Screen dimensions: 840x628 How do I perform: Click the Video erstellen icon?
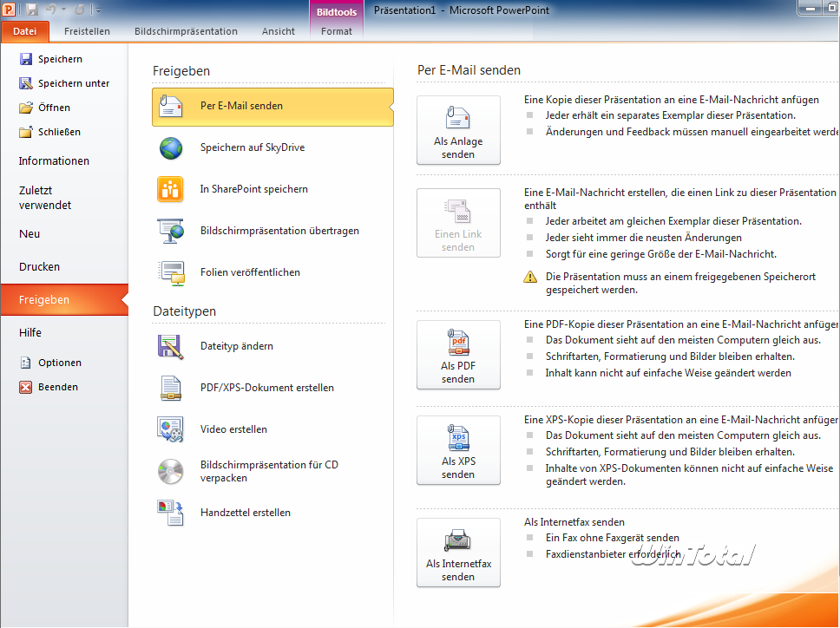pos(171,429)
